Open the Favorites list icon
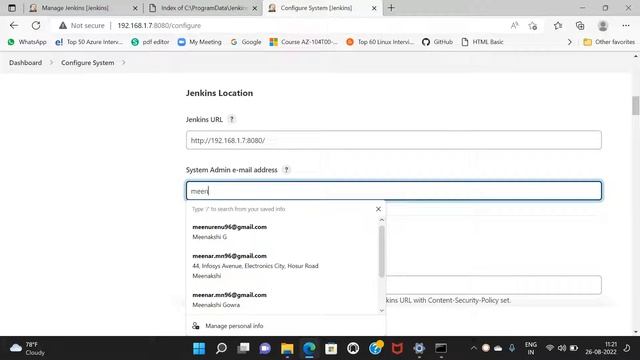 pyautogui.click(x=558, y=26)
